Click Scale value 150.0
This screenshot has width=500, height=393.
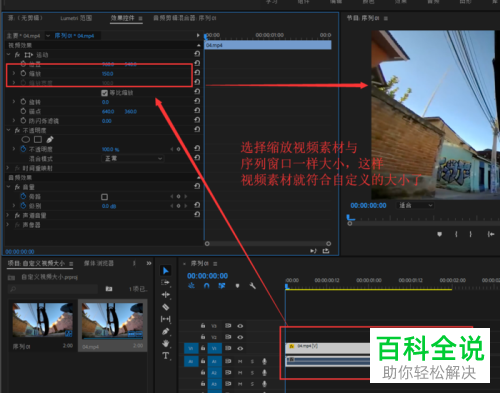tap(107, 74)
